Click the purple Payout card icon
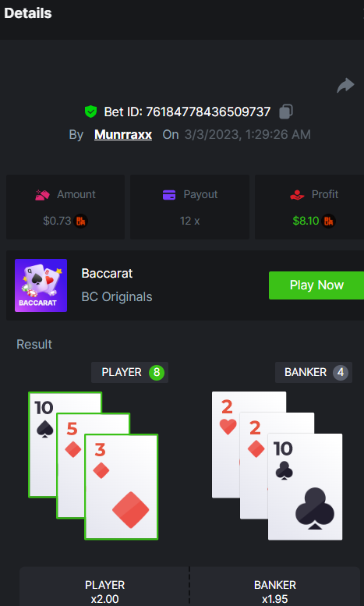Viewport: 364px width, 606px height. (x=169, y=194)
